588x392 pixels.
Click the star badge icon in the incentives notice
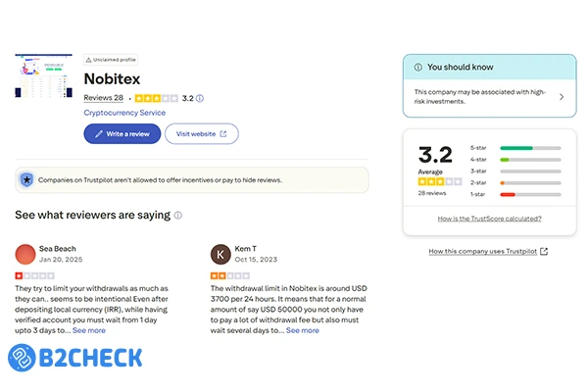[27, 179]
